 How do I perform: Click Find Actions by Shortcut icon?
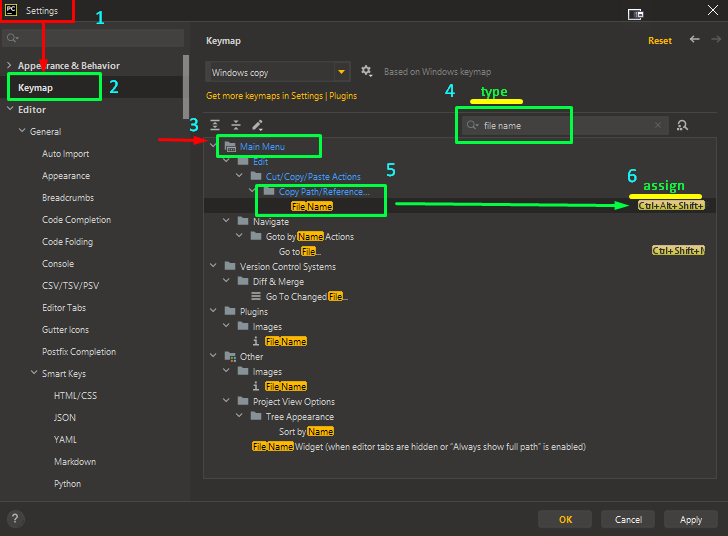[x=682, y=125]
